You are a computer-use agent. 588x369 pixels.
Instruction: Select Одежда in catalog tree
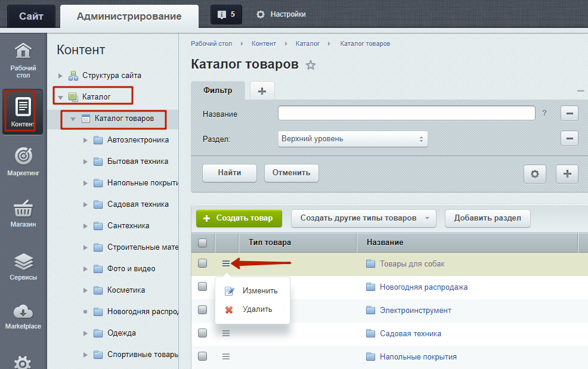pos(122,333)
